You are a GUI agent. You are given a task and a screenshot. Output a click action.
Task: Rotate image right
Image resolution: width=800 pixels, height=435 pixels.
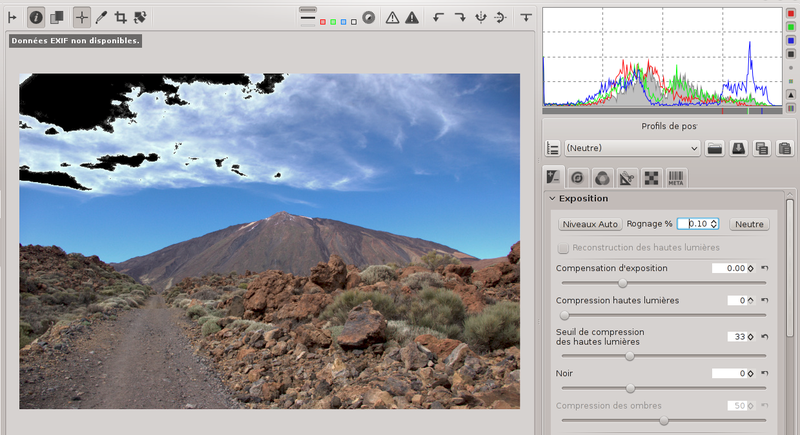coord(460,17)
